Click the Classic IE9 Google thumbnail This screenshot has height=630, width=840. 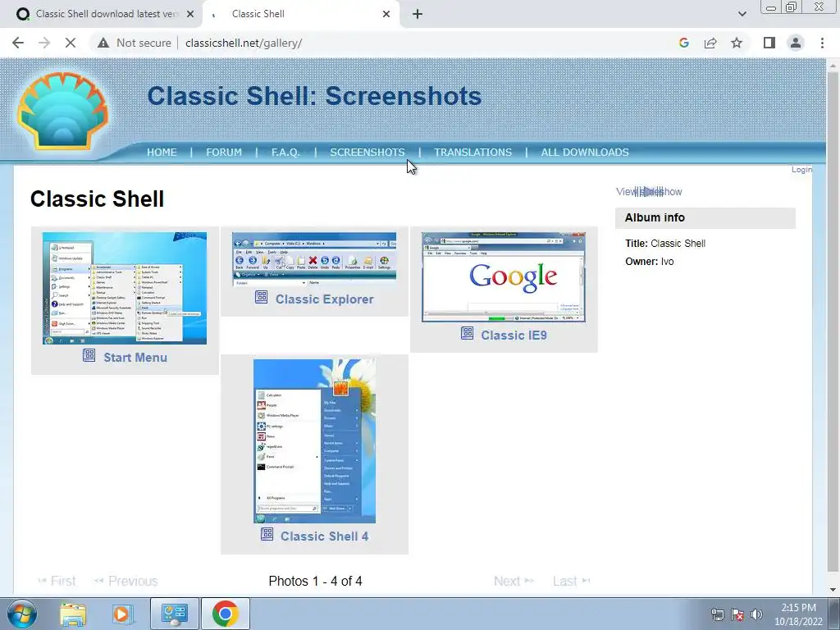(504, 277)
